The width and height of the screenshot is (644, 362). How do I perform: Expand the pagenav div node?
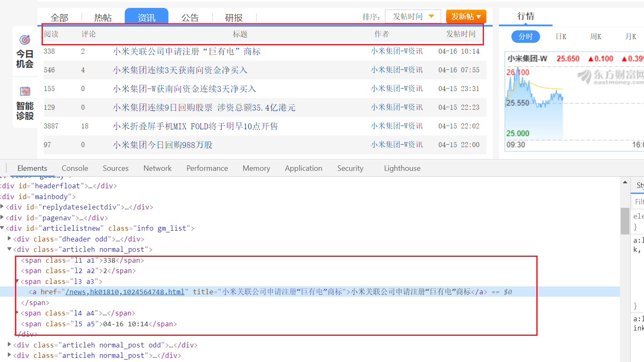tap(2, 217)
